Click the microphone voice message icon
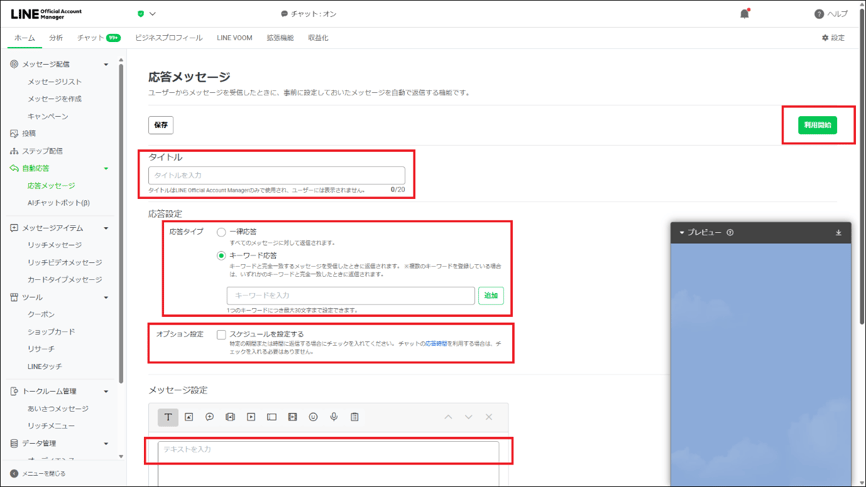866x487 pixels. pyautogui.click(x=334, y=417)
